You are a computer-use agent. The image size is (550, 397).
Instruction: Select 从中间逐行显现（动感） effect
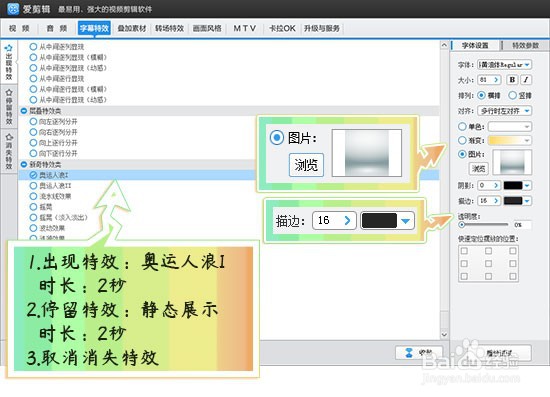(x=68, y=100)
